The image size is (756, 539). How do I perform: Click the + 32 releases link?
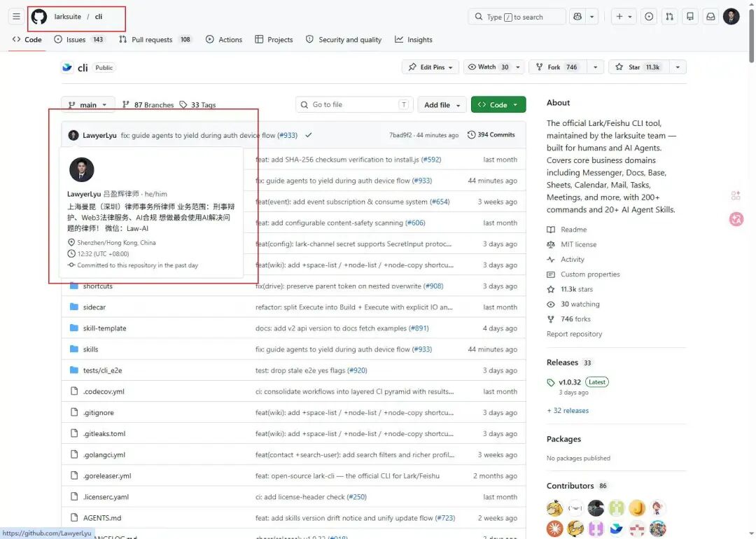point(568,411)
